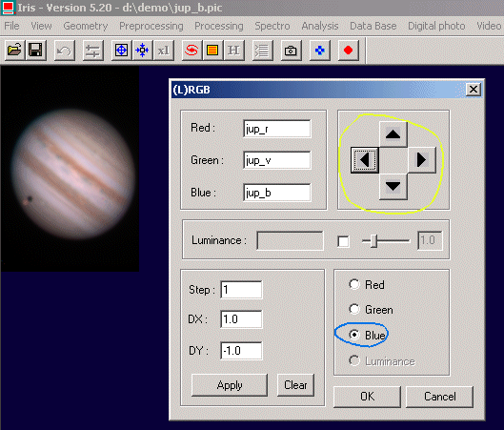Shift the layer right with the right arrow
The width and height of the screenshot is (504, 430).
click(x=422, y=160)
